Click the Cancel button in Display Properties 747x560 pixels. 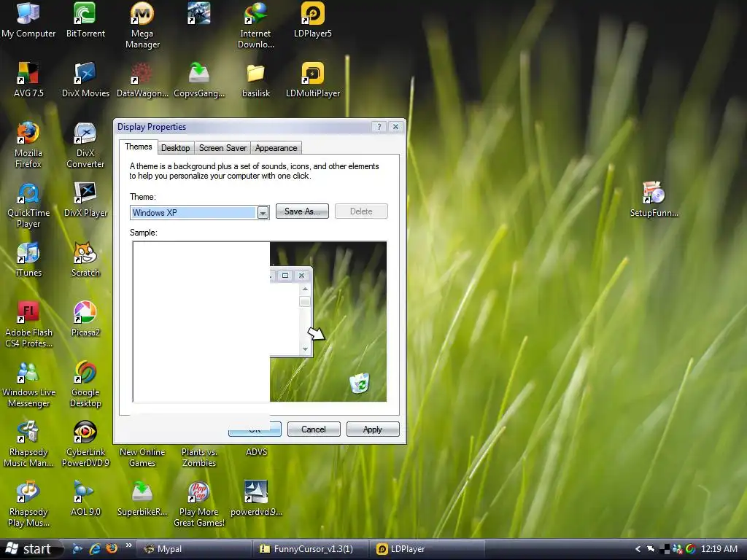[x=314, y=429]
